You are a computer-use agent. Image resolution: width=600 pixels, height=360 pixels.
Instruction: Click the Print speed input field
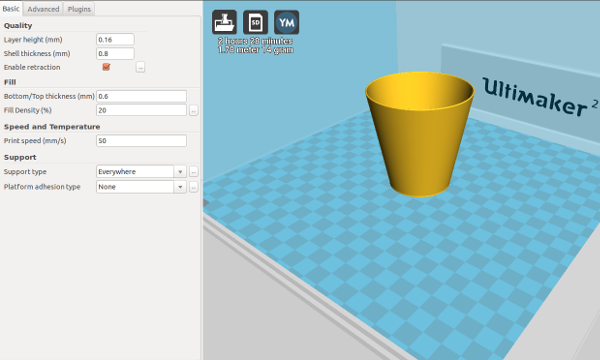141,140
